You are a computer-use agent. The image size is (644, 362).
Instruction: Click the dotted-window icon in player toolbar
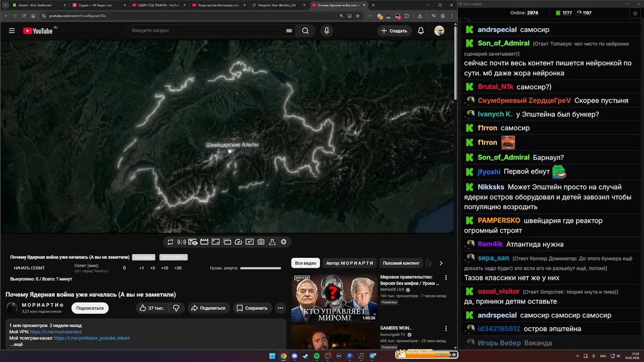point(227,242)
